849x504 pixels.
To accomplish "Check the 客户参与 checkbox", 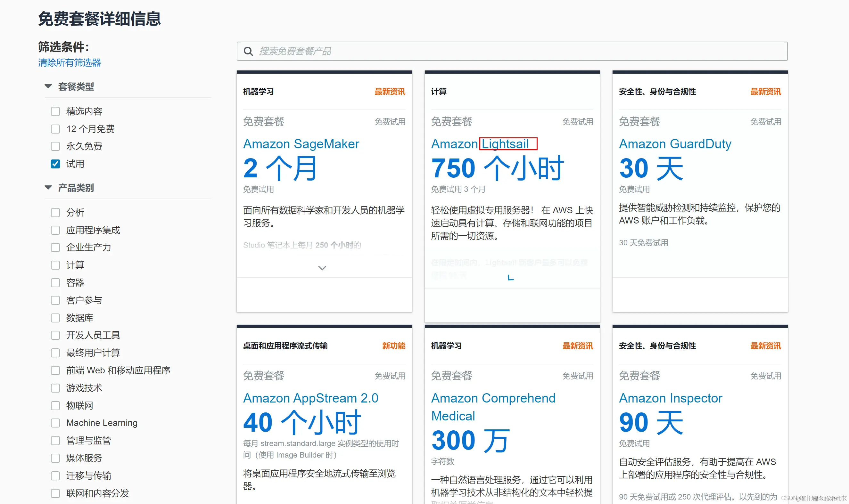I will click(x=55, y=300).
